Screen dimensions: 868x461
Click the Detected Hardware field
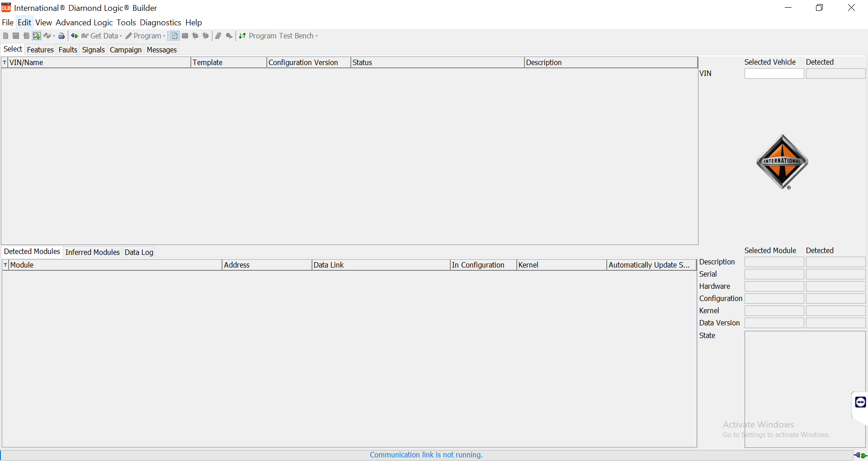pos(835,287)
